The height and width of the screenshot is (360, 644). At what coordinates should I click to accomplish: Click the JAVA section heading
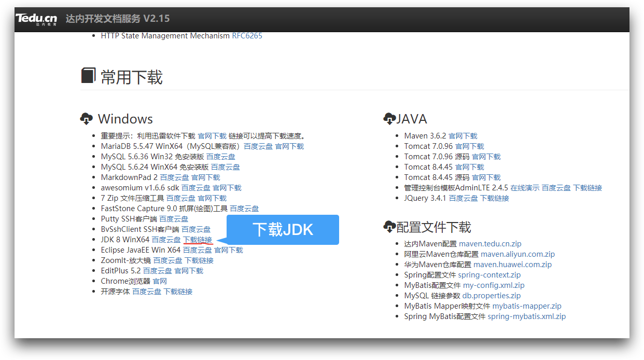[x=412, y=119]
